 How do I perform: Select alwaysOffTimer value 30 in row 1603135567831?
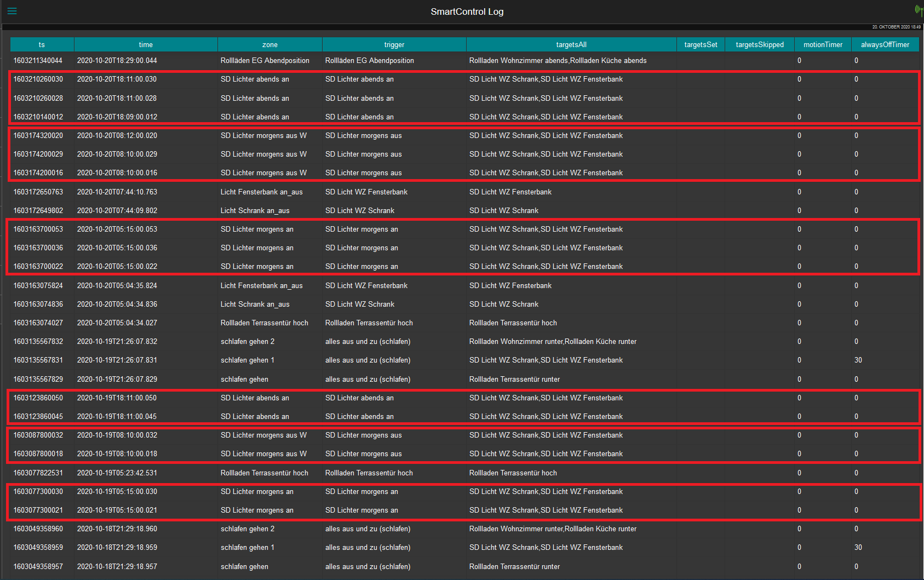point(858,360)
